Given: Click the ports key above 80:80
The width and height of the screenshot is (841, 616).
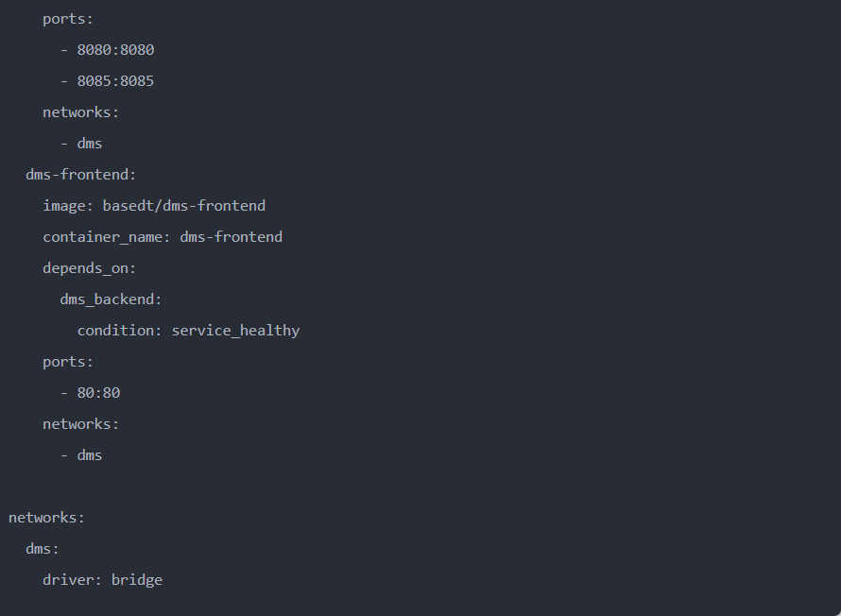Looking at the screenshot, I should click(x=68, y=362).
